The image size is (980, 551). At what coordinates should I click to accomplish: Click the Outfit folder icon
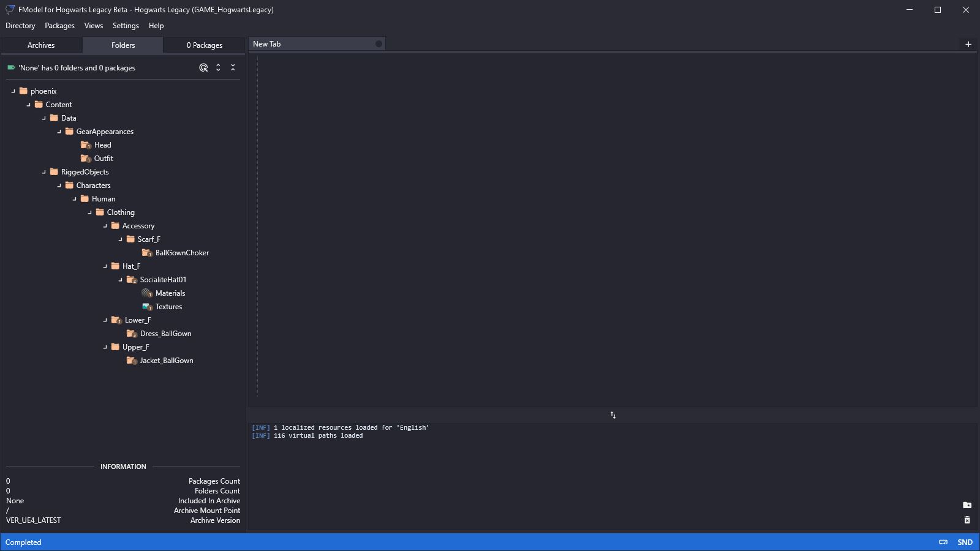(x=86, y=159)
